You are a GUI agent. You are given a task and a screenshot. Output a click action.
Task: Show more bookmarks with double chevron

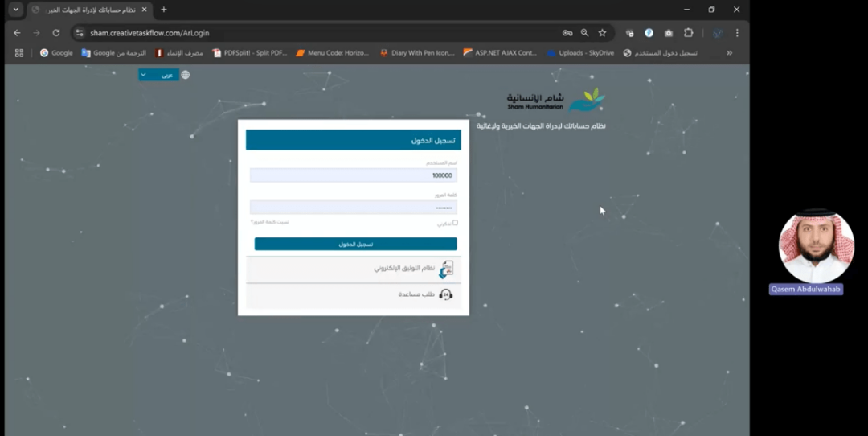(x=730, y=53)
